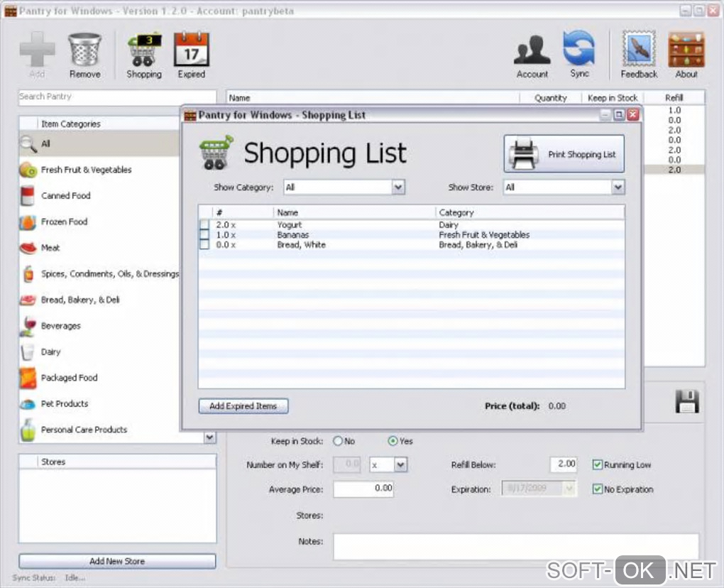Maximize the Shopping List dialog
The height and width of the screenshot is (588, 724).
click(619, 114)
